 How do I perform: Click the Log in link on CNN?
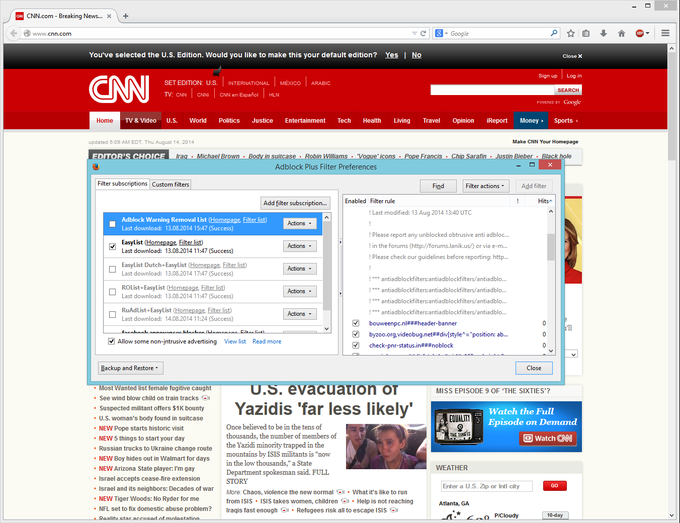574,76
